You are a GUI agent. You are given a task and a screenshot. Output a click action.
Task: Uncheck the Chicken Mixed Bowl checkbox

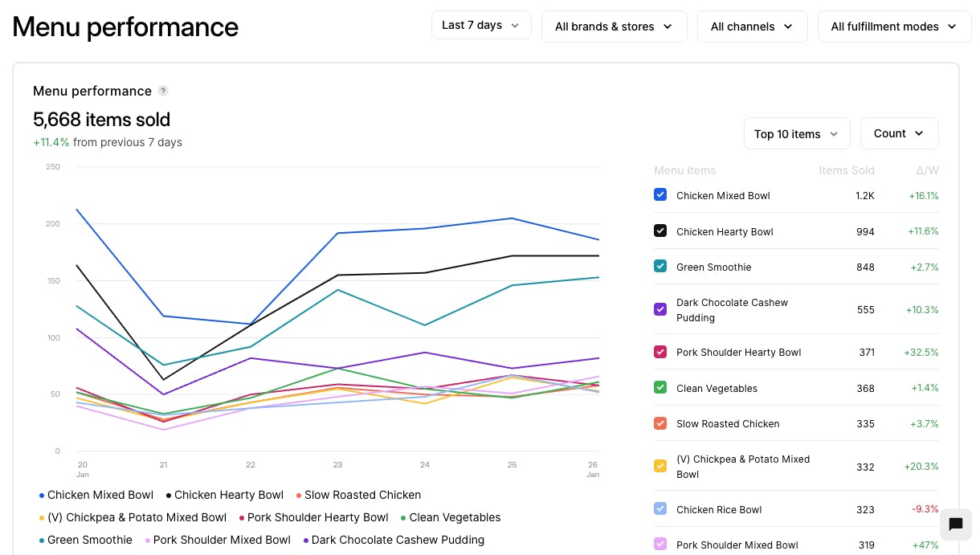pyautogui.click(x=660, y=195)
